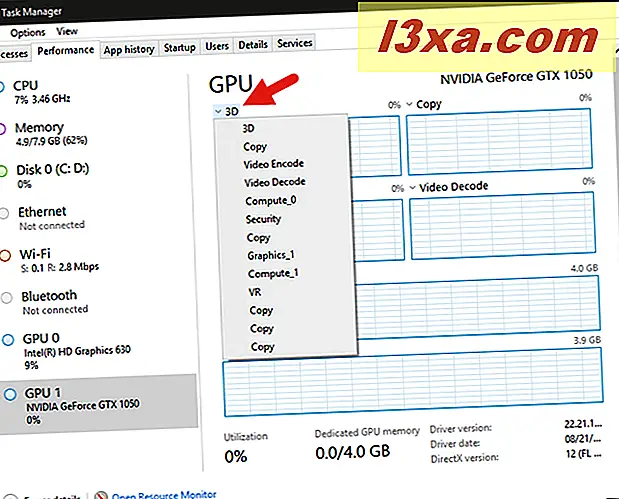Image resolution: width=619 pixels, height=499 pixels.
Task: Collapse the 3D graph selector dropdown
Action: tap(227, 112)
